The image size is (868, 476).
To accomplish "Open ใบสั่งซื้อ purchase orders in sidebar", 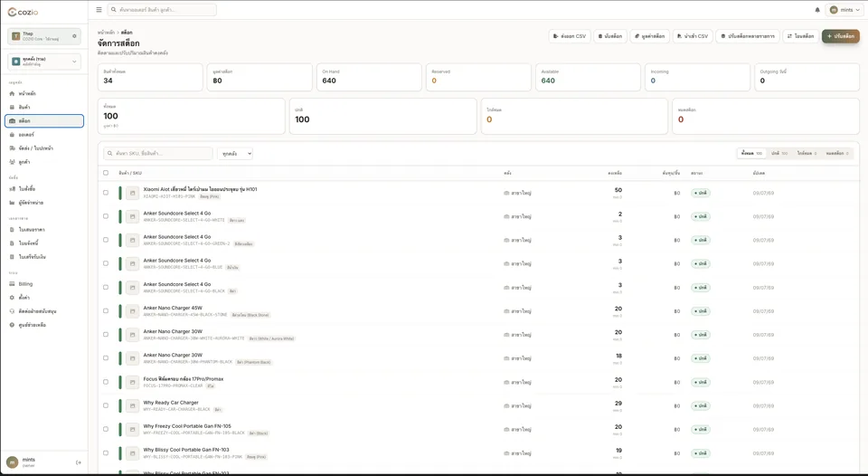I will click(44, 189).
